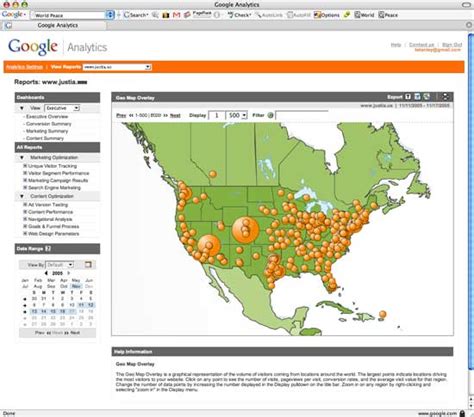The height and width of the screenshot is (417, 474).
Task: Click the largest visitor bubble over Colorado
Action: [x=246, y=229]
